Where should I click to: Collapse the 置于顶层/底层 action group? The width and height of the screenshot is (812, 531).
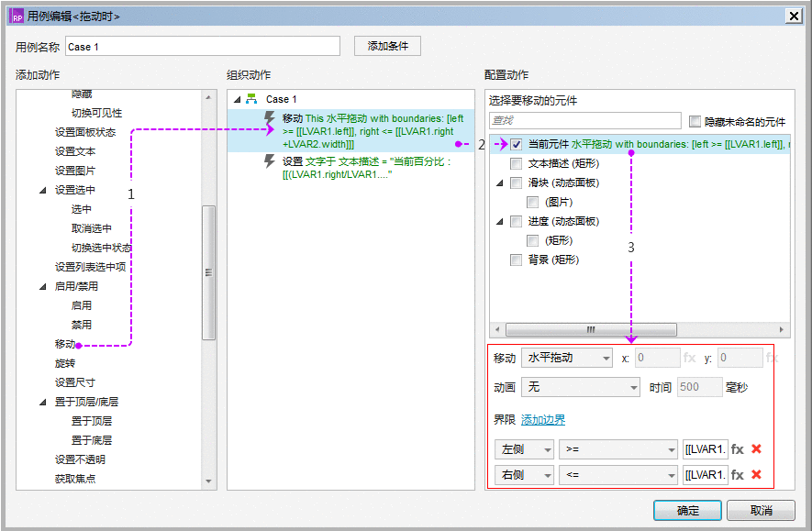point(43,402)
